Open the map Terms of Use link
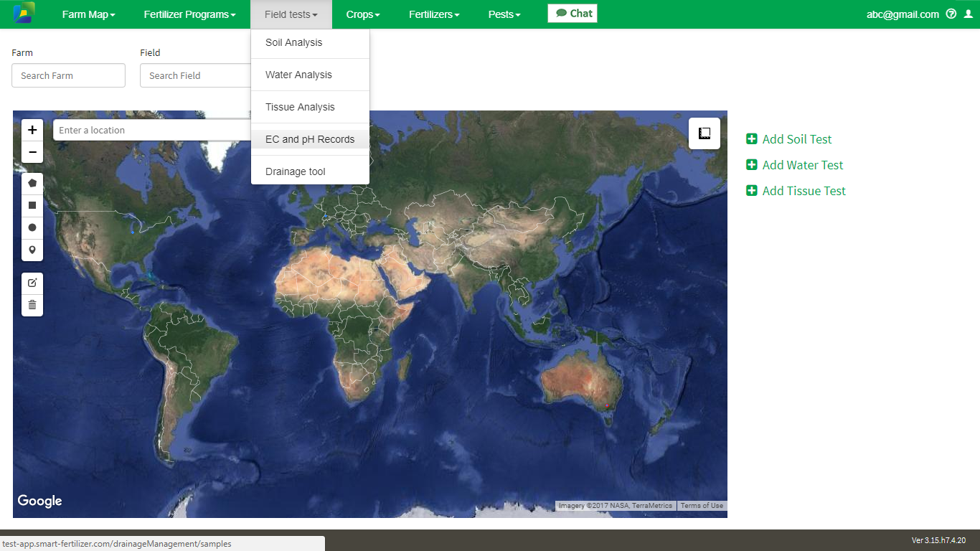The height and width of the screenshot is (551, 980). [702, 506]
